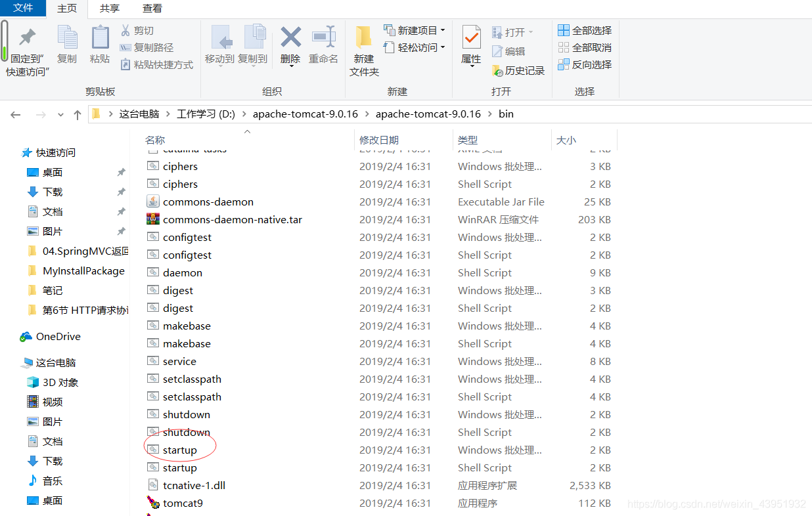Click the New folder (新建文件夹) icon
Viewport: 812px width, 516px height.
click(364, 38)
